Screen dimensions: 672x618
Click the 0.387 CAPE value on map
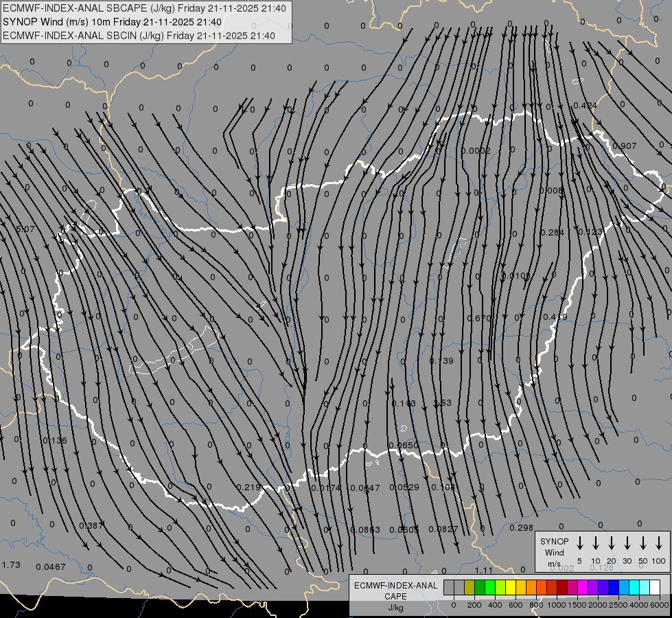(x=91, y=526)
